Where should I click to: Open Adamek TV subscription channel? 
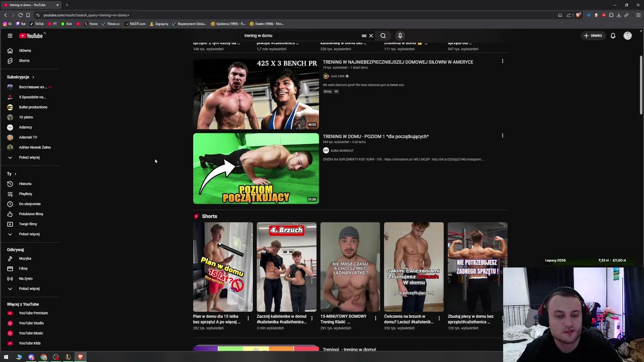tap(28, 137)
